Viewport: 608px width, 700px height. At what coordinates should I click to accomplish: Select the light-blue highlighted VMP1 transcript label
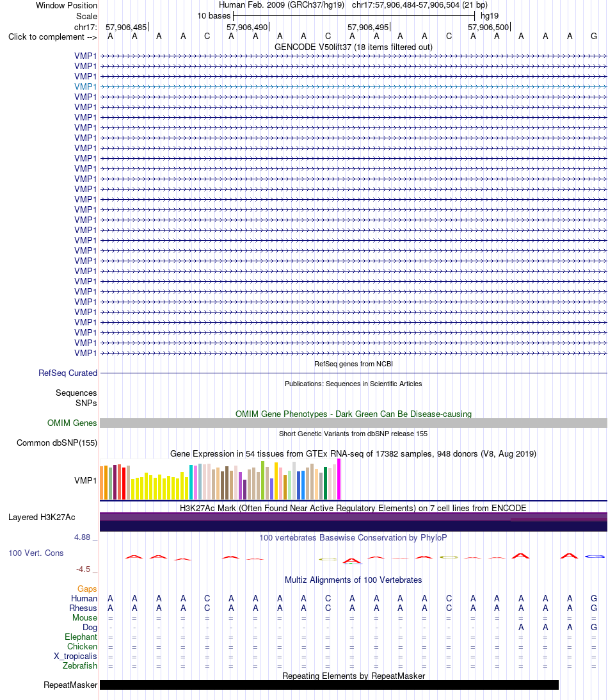[86, 86]
